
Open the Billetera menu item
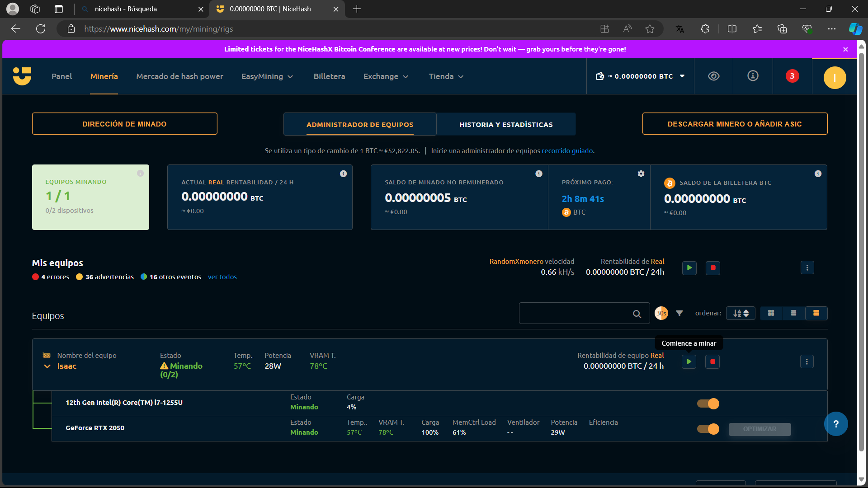[x=329, y=76]
